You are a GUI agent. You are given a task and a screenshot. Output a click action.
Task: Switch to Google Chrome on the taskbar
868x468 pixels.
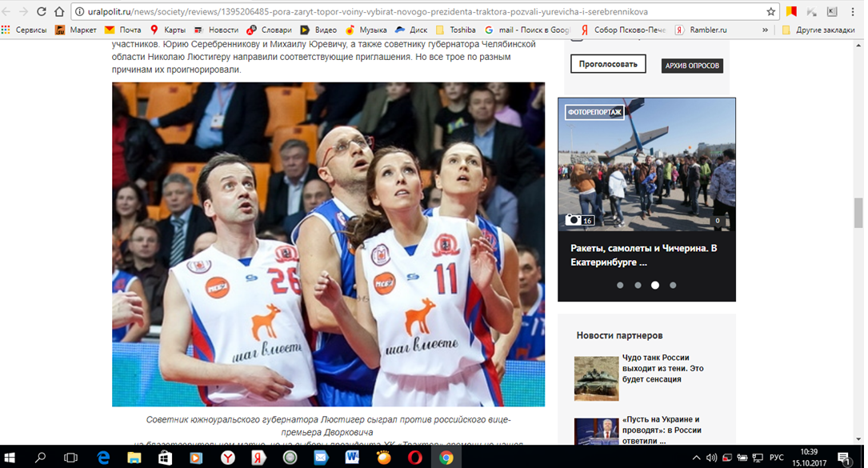tap(446, 458)
